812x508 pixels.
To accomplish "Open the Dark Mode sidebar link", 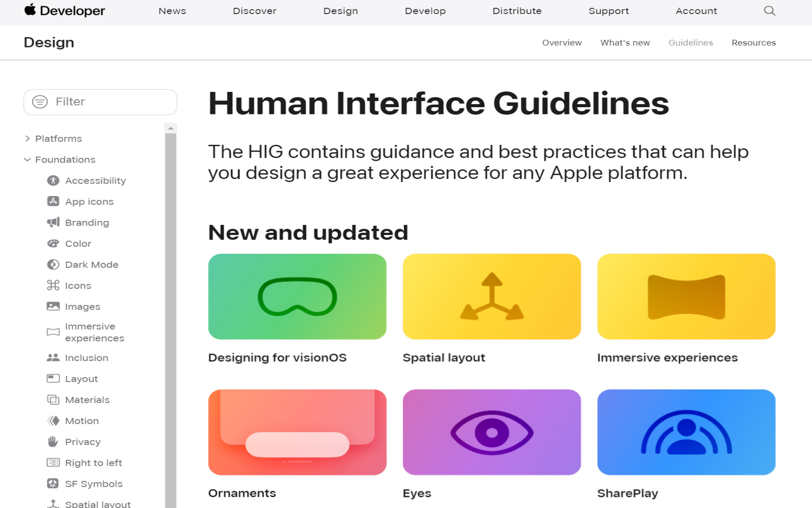I will click(x=92, y=265).
